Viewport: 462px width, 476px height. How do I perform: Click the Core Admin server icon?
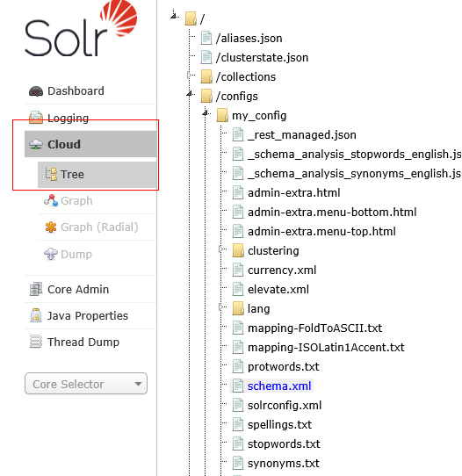(x=36, y=289)
